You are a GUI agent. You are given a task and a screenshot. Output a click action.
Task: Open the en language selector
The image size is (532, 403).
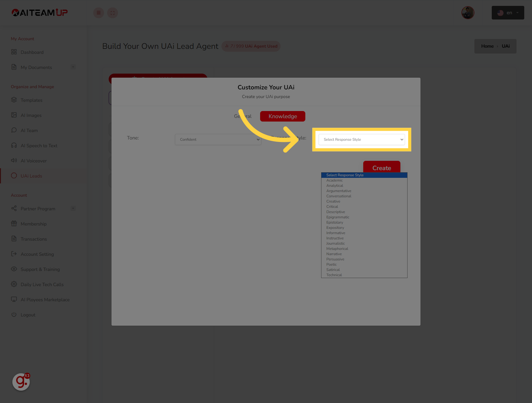508,13
